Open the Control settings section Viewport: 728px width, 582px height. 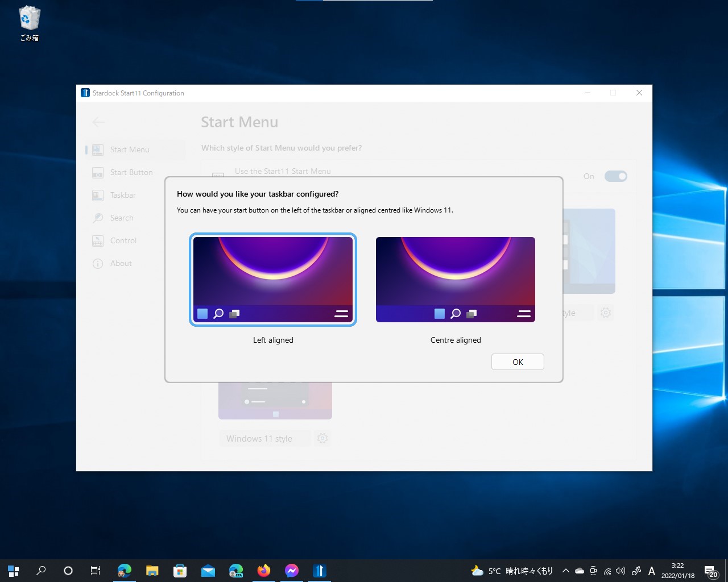(135, 240)
